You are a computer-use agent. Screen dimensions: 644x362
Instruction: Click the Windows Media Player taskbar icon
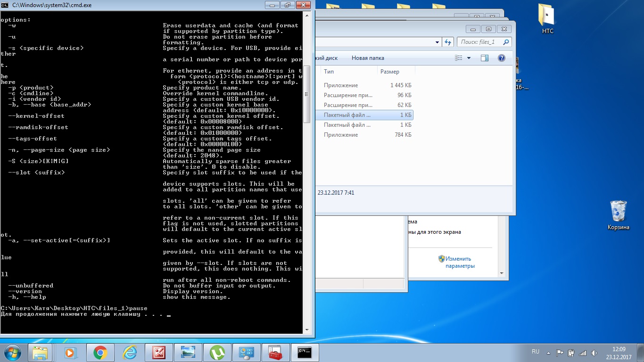tap(70, 353)
